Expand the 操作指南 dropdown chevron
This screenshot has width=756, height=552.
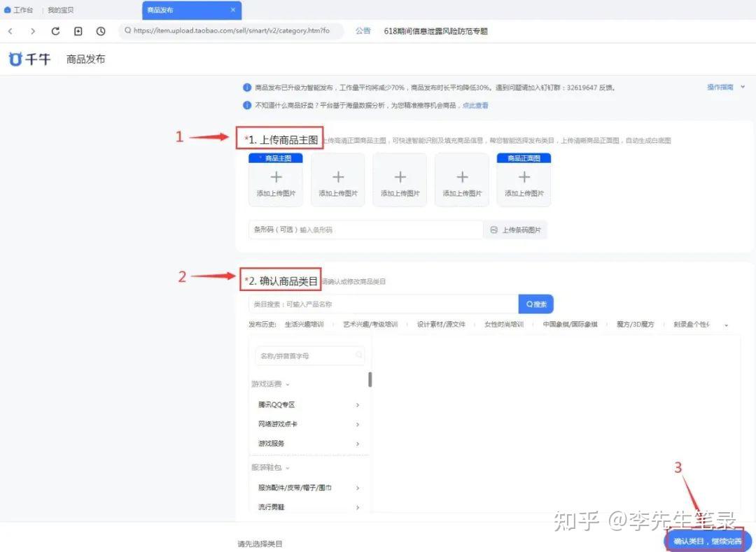pyautogui.click(x=743, y=87)
